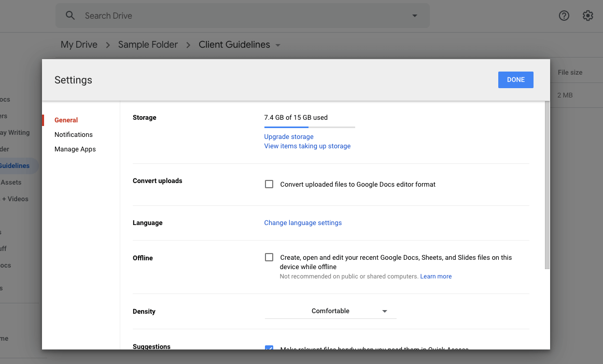Click the Storage section label
This screenshot has width=603, height=364.
click(144, 117)
